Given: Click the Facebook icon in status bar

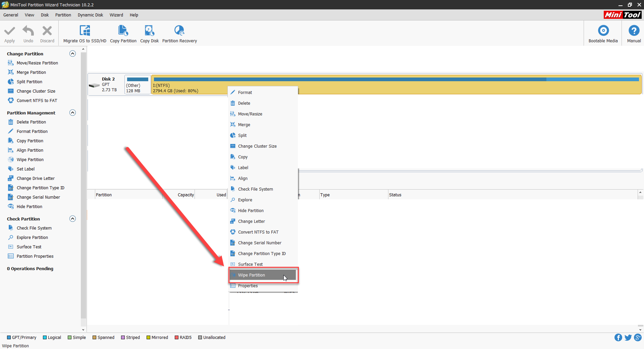Looking at the screenshot, I should pos(618,338).
